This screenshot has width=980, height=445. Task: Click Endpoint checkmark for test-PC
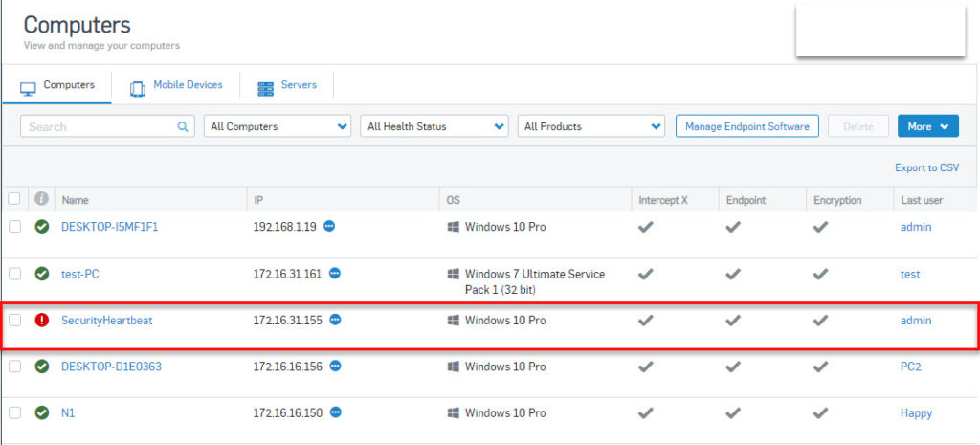[733, 274]
